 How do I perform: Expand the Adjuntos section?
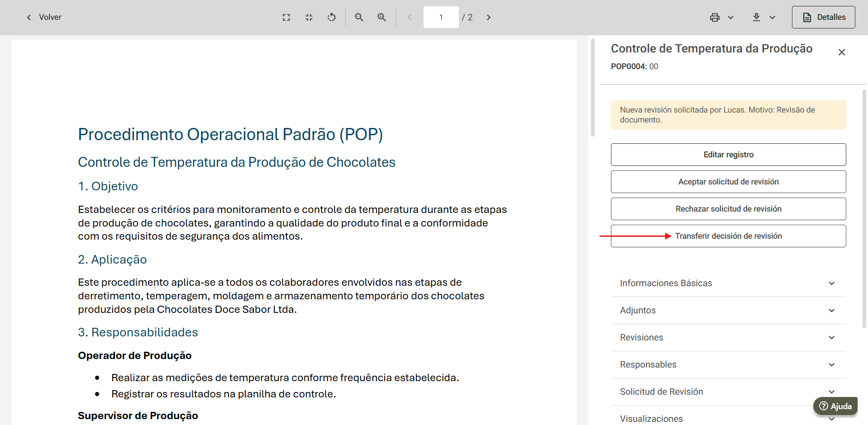[728, 310]
